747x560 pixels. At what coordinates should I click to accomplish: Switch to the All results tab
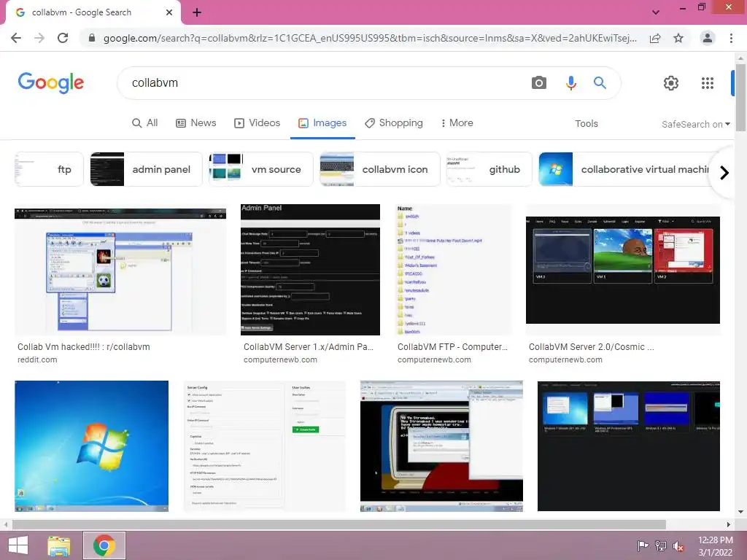[x=145, y=122]
